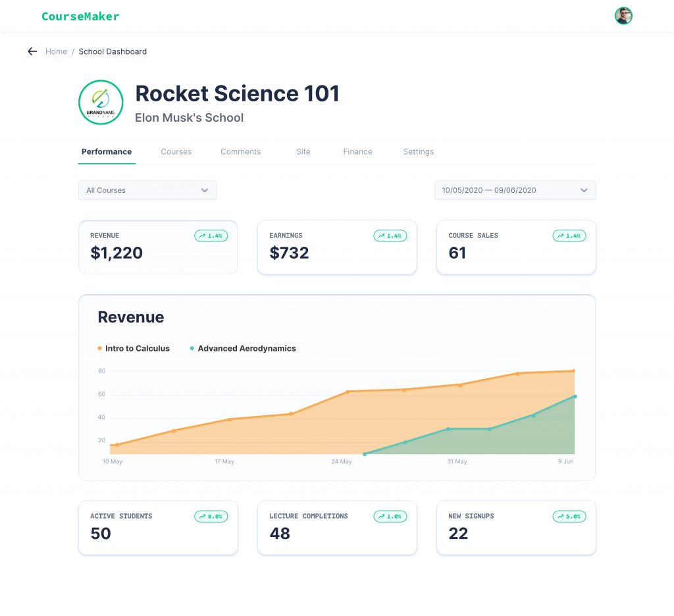Click the back arrow navigation icon
The height and width of the screenshot is (616, 674).
coord(32,51)
